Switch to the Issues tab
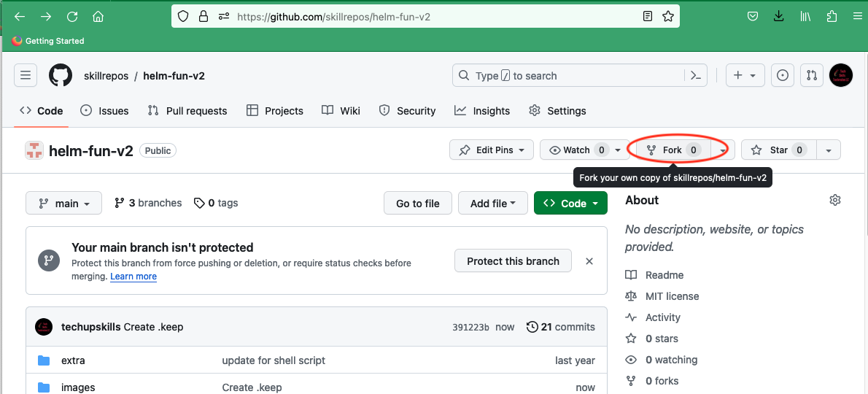Image resolution: width=868 pixels, height=394 pixels. [104, 111]
